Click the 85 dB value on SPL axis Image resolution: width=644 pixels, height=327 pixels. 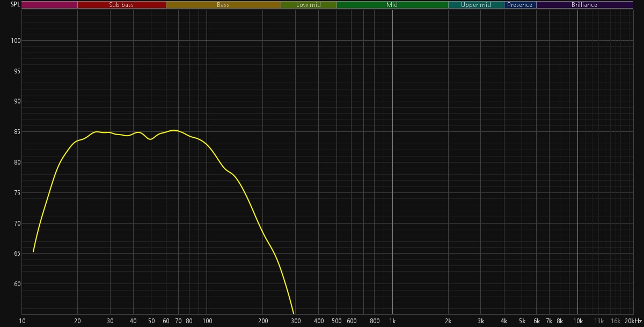tap(17, 132)
